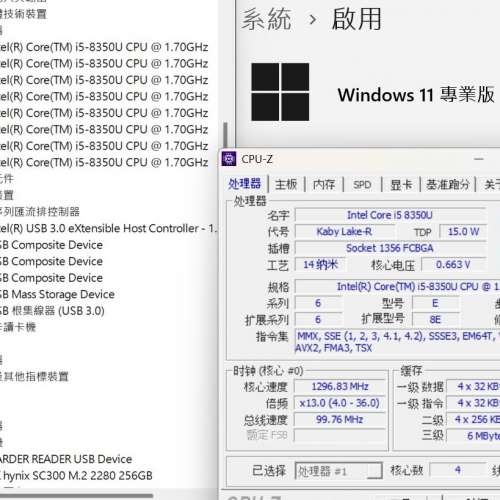Click the Kaby Lake-R codename value

(344, 231)
